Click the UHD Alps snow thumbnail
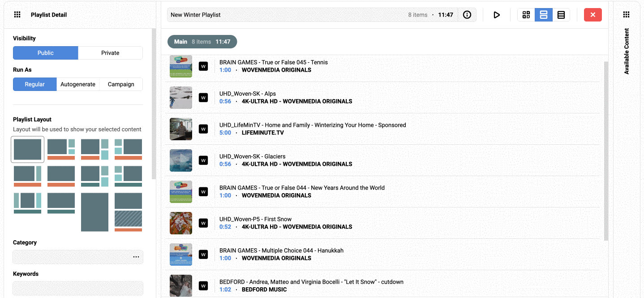644x298 pixels. (181, 98)
